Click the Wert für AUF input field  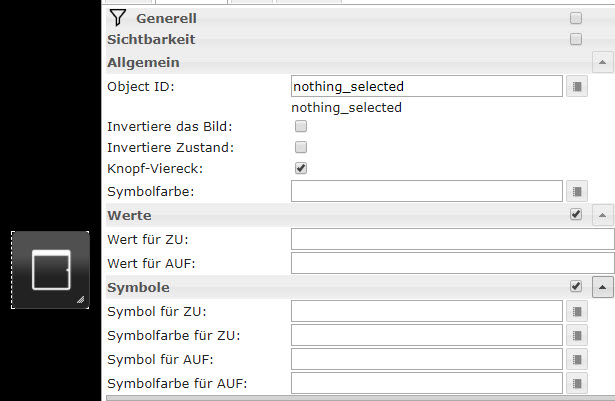point(452,263)
